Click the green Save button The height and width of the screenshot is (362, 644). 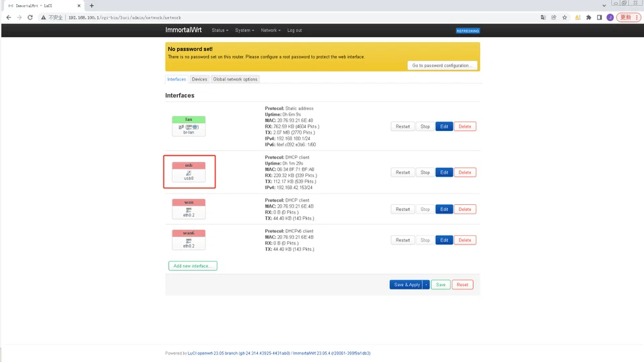pos(441,285)
